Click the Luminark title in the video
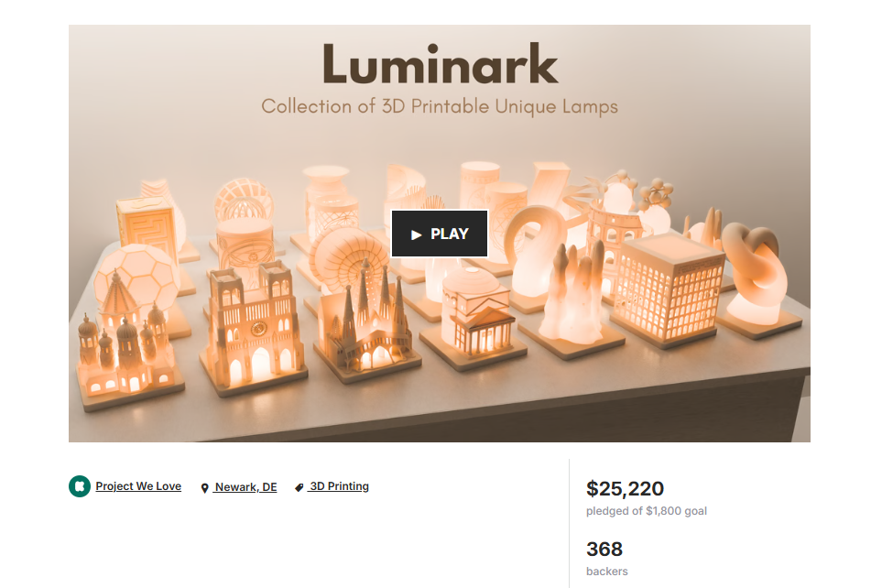Viewport: 882px width, 588px height. (440, 64)
